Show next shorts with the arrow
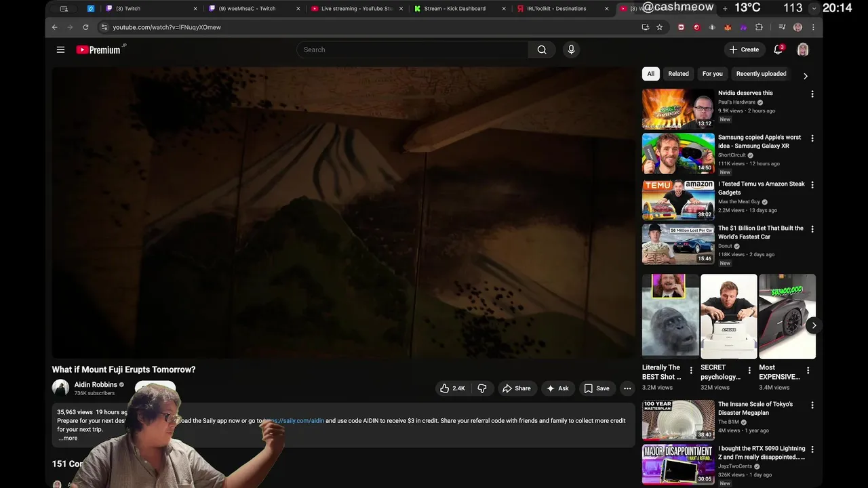 814,325
